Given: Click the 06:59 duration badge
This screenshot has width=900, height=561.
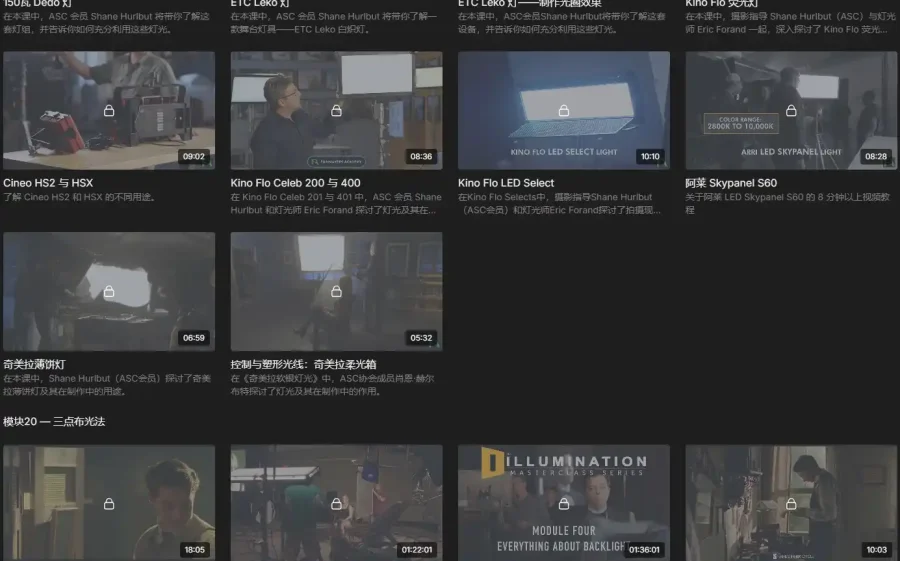Looking at the screenshot, I should (194, 338).
